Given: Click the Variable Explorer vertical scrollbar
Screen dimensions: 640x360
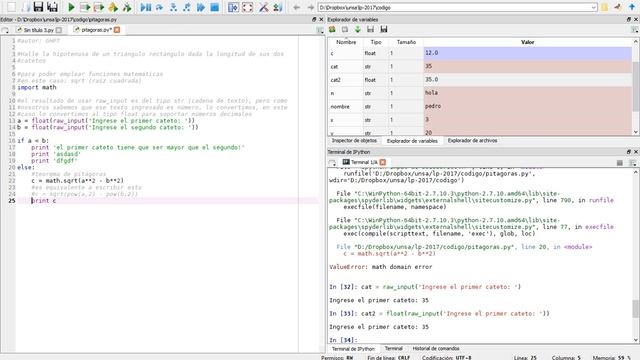Looking at the screenshot, I should 636,87.
